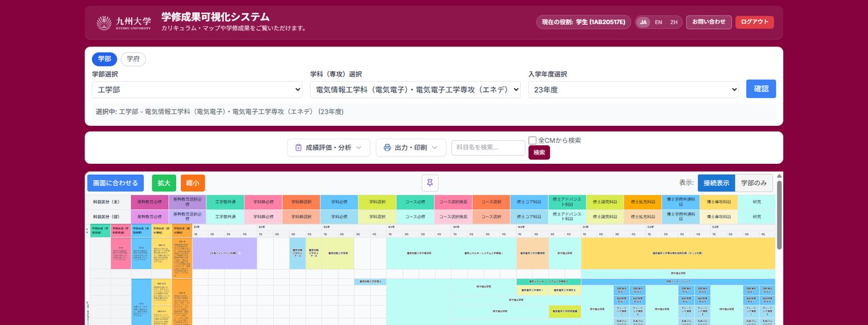Click the 現在の役割 学生 badge
Screen dimensions: 868x325
pos(583,22)
